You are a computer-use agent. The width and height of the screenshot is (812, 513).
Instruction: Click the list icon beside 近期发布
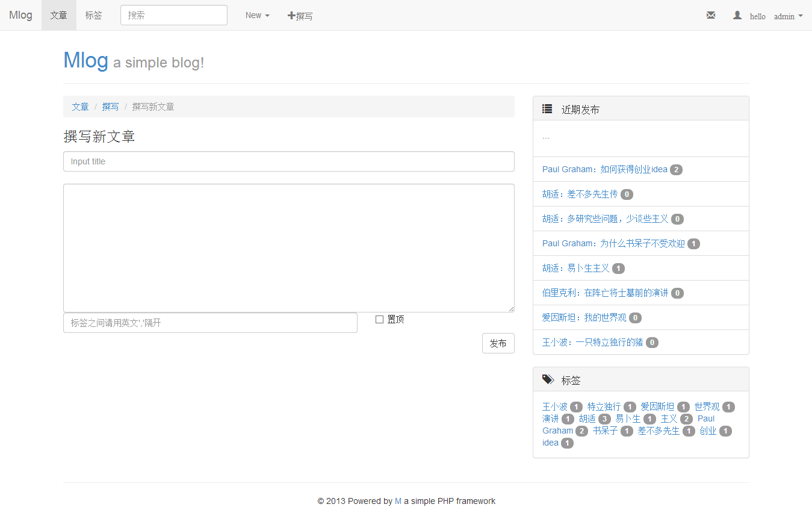(x=547, y=109)
